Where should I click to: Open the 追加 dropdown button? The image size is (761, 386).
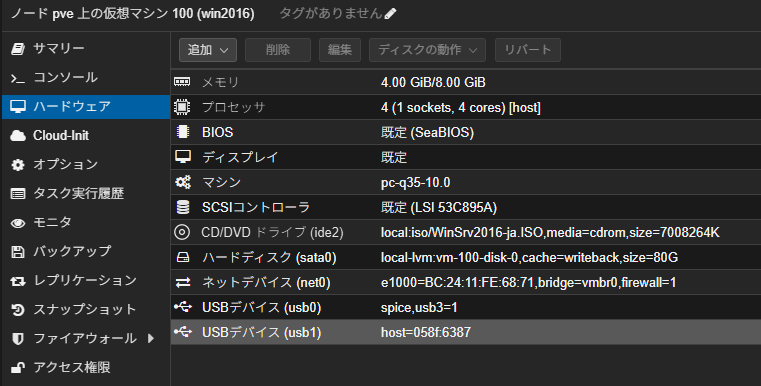(x=208, y=50)
